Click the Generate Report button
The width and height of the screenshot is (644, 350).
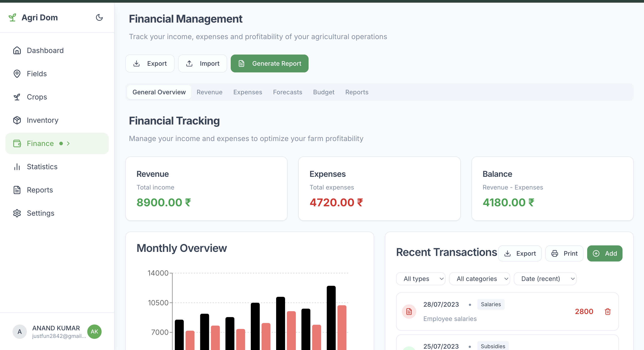(x=269, y=63)
